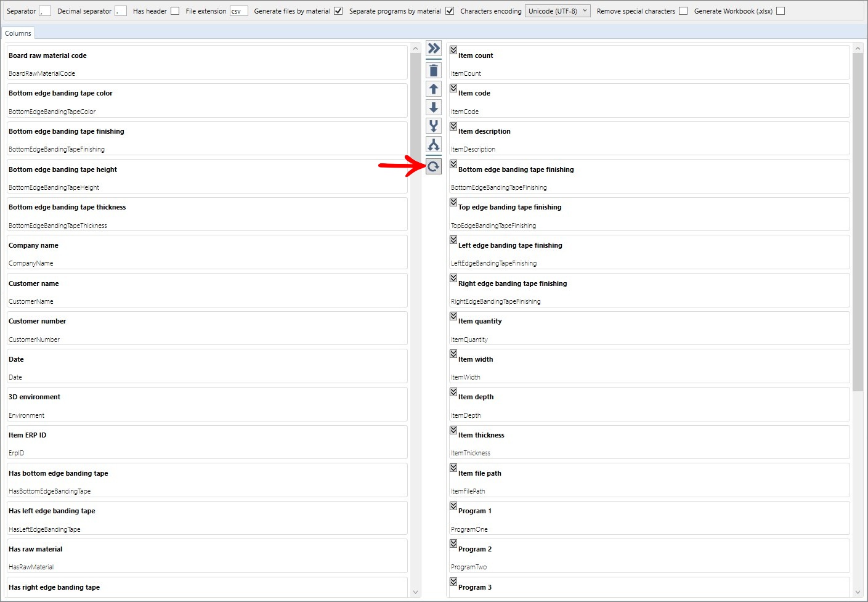The image size is (868, 602).
Task: Click the selected columns list scroll-up arrow
Action: tap(858, 48)
